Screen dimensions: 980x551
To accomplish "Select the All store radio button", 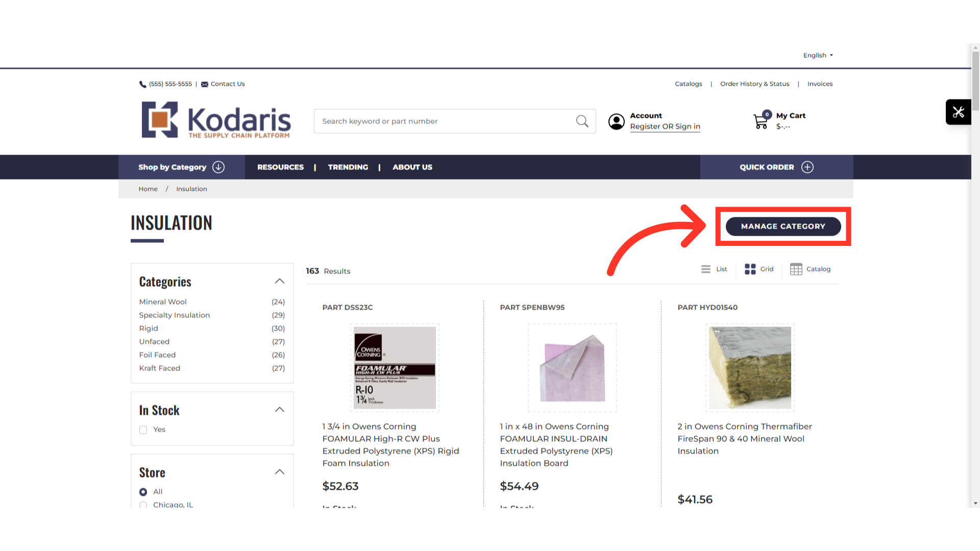I will tap(143, 492).
